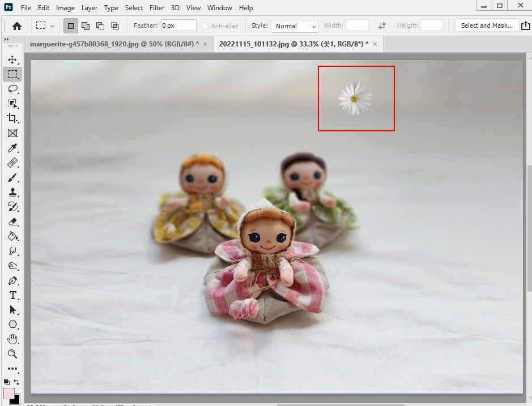Toggle the Anti-alias checkbox
Screen dimensions: 532x406
coord(205,26)
